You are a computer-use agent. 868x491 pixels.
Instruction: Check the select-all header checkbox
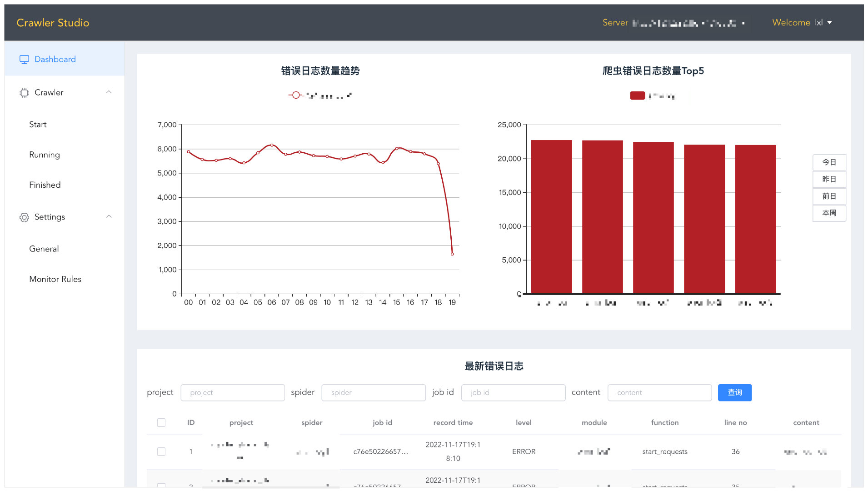(x=161, y=423)
